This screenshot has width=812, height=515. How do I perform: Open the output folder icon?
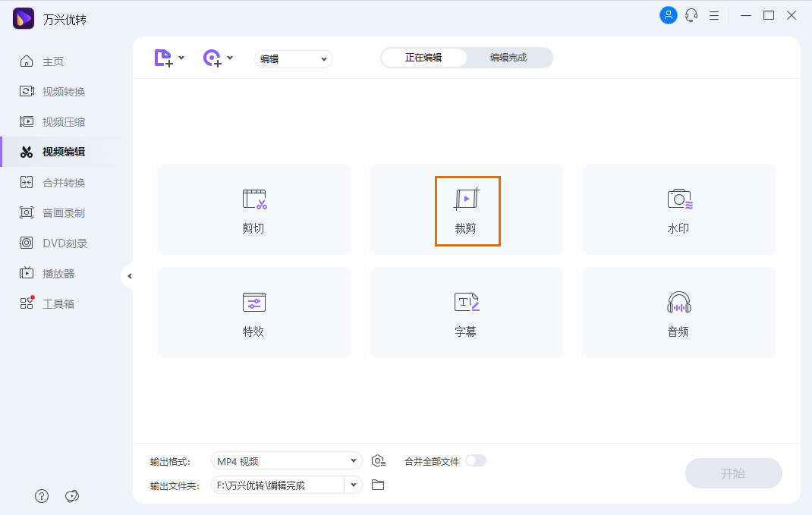coord(378,485)
